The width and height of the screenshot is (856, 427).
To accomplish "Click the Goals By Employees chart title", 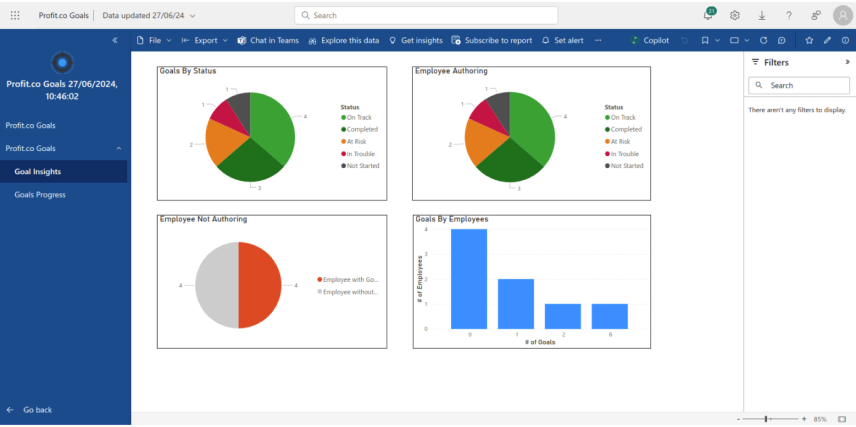I will pos(452,219).
